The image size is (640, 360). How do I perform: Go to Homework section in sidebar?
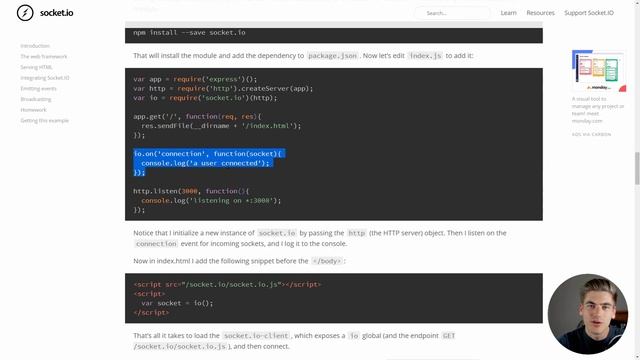pyautogui.click(x=33, y=109)
